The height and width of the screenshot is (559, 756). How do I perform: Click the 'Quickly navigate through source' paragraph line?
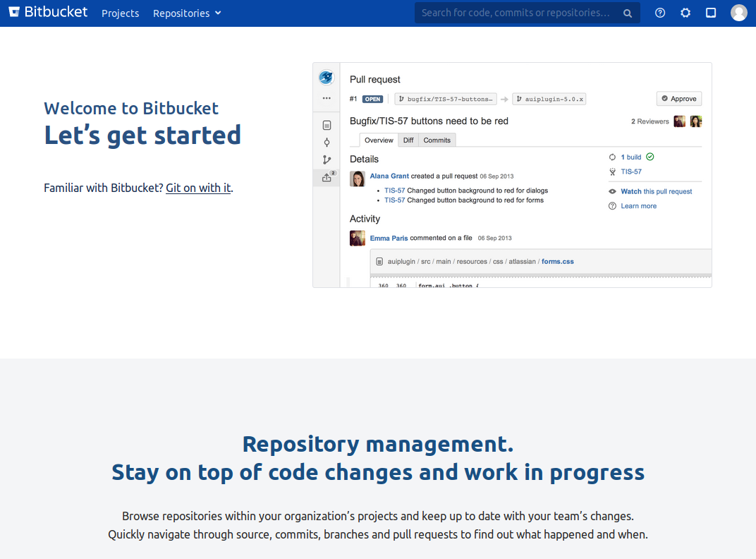(x=378, y=534)
